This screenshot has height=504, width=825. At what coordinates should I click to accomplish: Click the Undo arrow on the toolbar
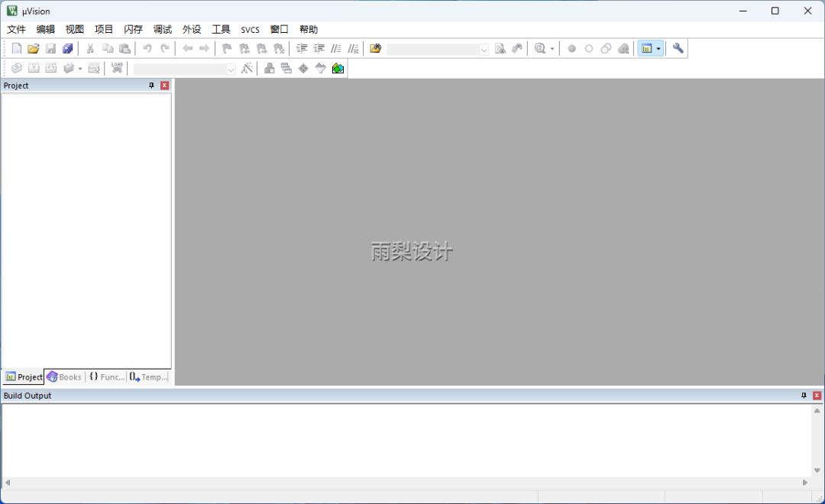[147, 48]
